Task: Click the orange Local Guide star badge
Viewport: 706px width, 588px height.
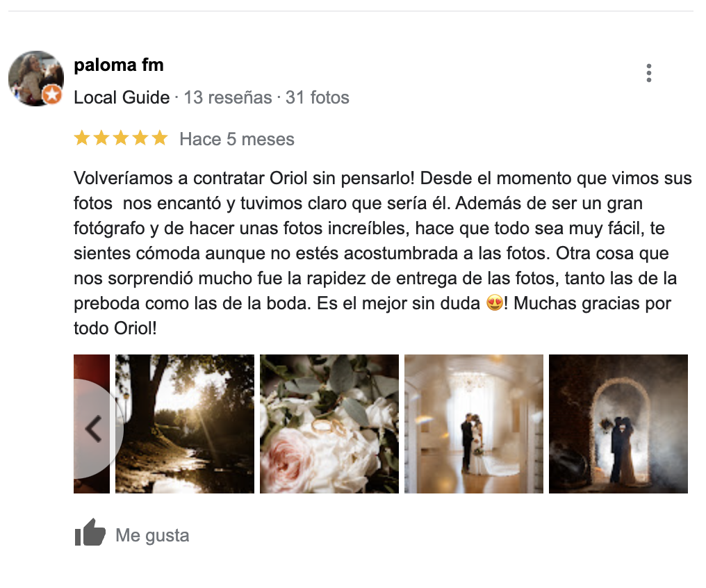Action: pyautogui.click(x=52, y=95)
